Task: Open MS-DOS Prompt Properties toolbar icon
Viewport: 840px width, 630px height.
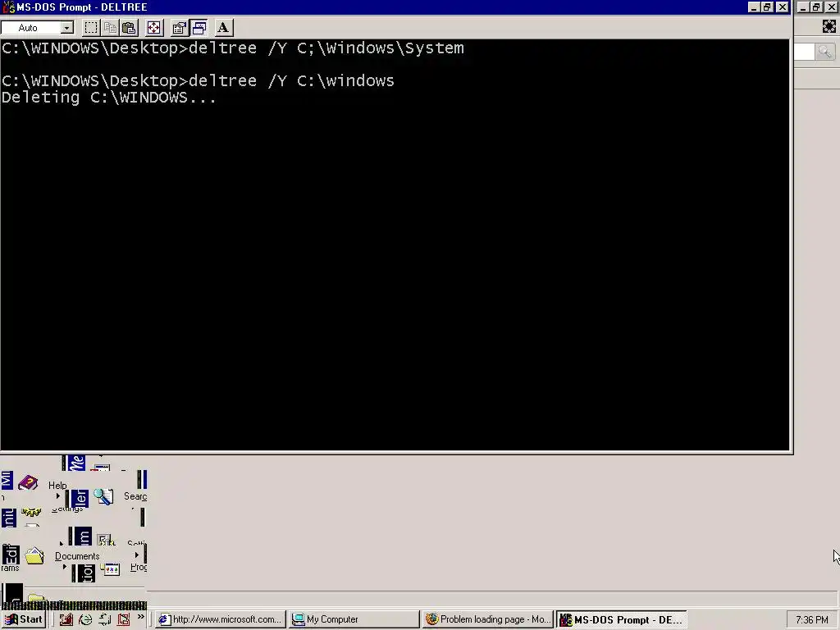Action: click(179, 28)
